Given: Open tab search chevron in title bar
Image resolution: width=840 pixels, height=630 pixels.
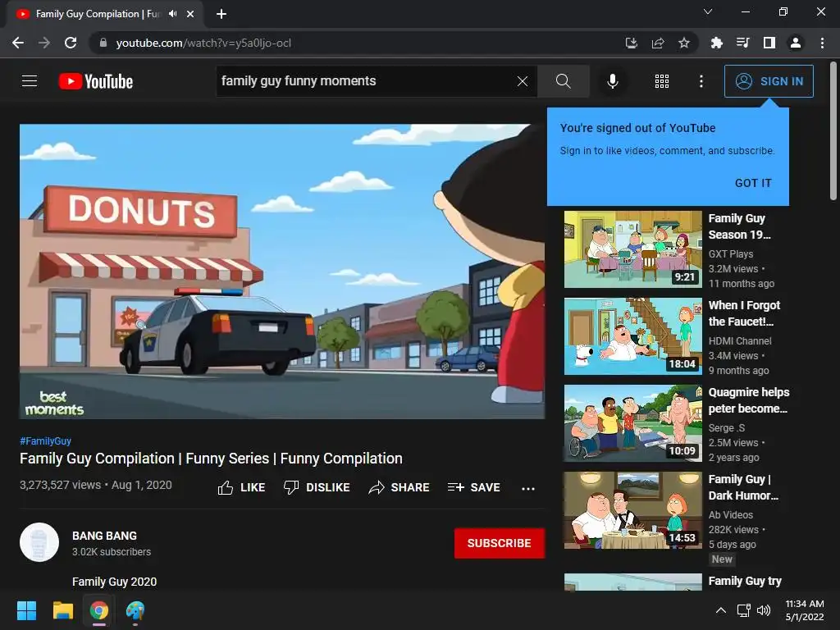Looking at the screenshot, I should click(x=708, y=11).
